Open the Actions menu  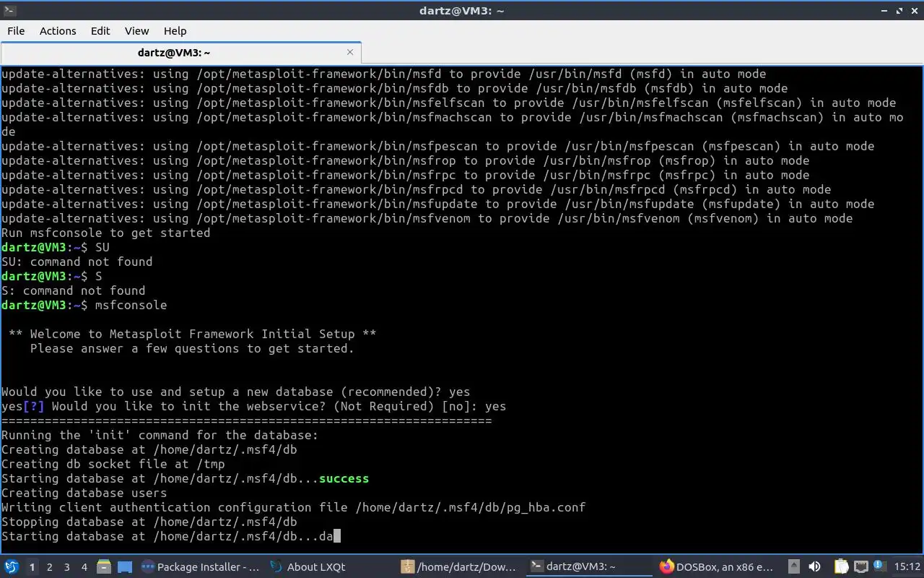[x=58, y=31]
